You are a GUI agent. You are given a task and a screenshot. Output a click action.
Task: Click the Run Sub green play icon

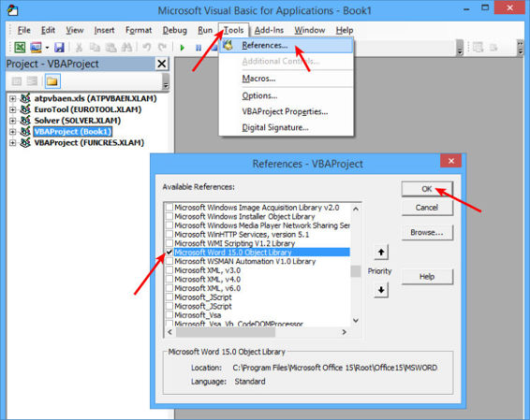[x=183, y=48]
